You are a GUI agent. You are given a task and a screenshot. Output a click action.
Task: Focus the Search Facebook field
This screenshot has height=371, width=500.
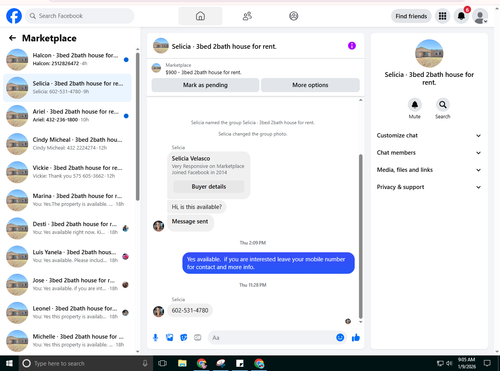pyautogui.click(x=80, y=16)
